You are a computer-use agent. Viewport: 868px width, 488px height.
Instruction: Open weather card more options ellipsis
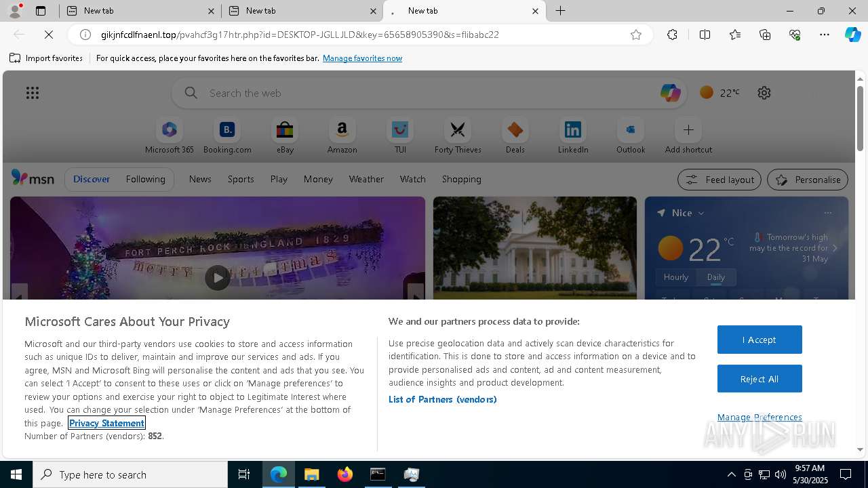point(827,213)
